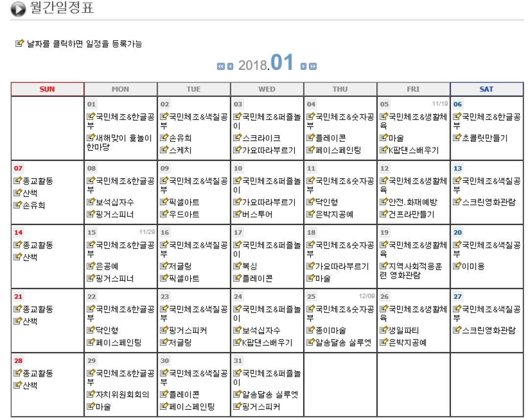Click edit icon beside 안전.화재예방 on the 12th
528x420 pixels.
pos(384,202)
